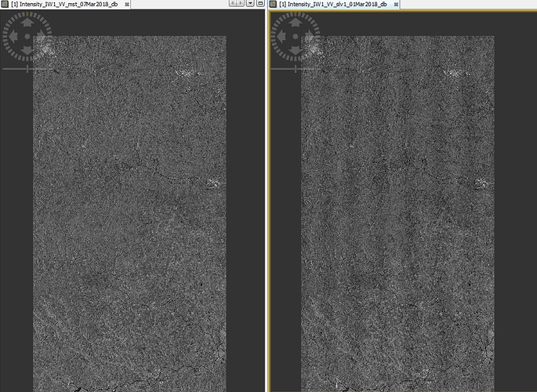Pan right in the mst_07Mar2018 view
The width and height of the screenshot is (537, 392).
coord(41,36)
